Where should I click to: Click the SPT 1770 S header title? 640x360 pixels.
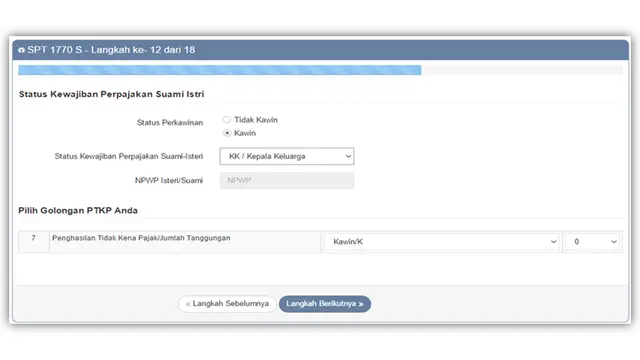tap(111, 50)
